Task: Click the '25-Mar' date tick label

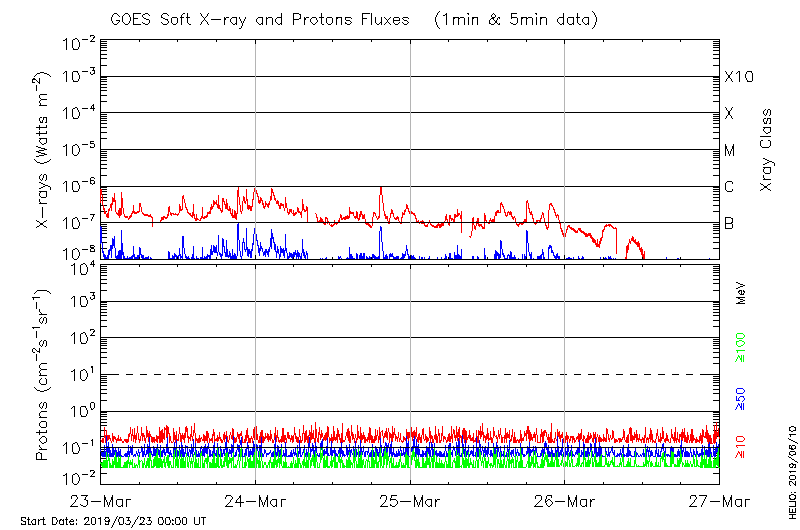Action: click(410, 500)
